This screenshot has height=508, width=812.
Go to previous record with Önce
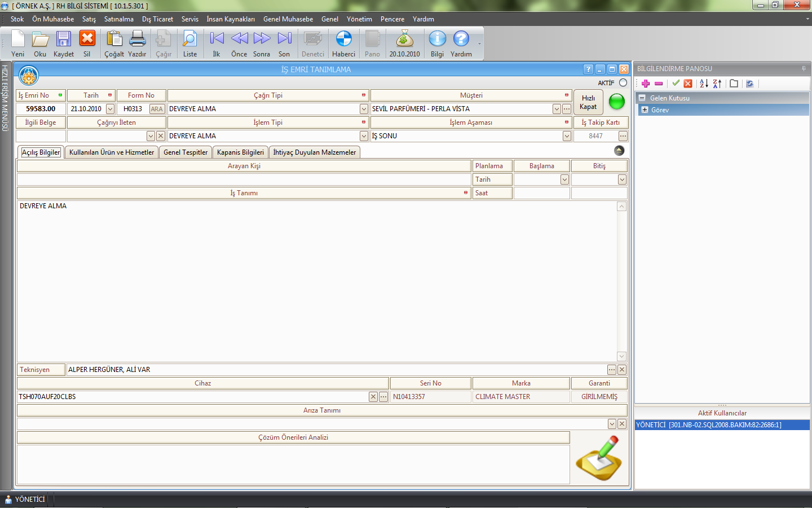coord(239,40)
